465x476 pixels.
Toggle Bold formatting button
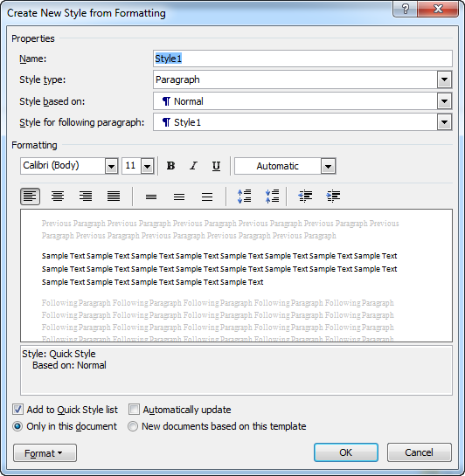pyautogui.click(x=170, y=166)
